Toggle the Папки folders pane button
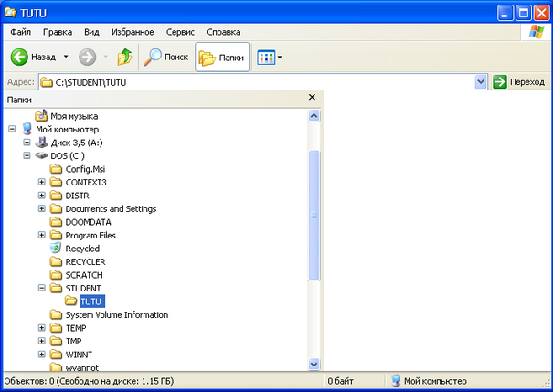The width and height of the screenshot is (553, 392). [222, 57]
